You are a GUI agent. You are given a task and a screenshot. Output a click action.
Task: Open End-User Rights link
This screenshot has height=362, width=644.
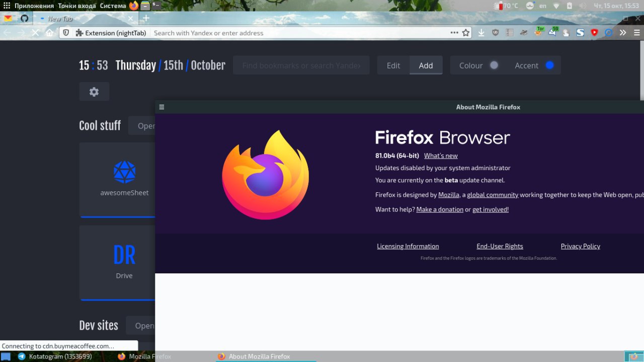point(500,246)
